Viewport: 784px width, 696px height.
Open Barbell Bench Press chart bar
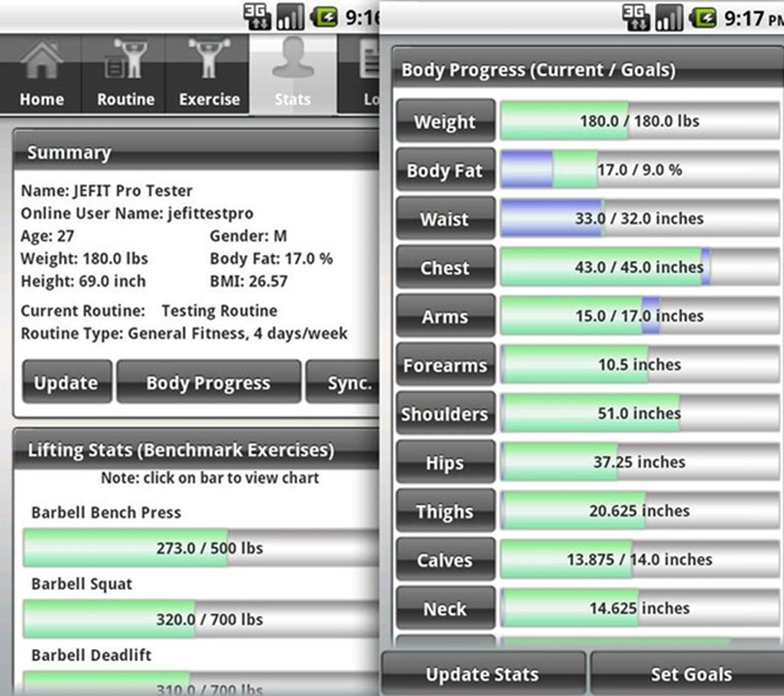201,548
